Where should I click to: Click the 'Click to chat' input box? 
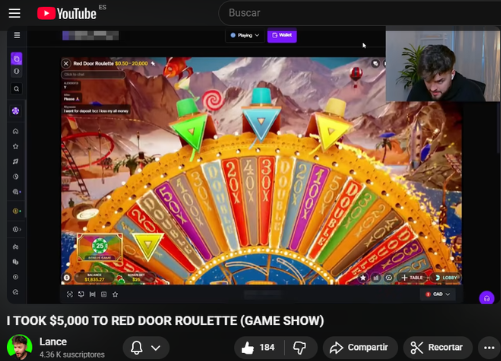click(93, 75)
